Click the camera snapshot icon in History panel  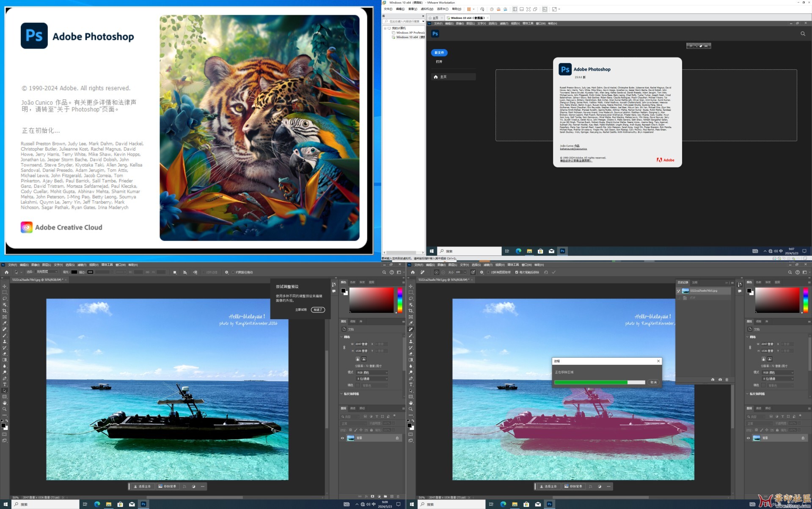[x=720, y=380]
